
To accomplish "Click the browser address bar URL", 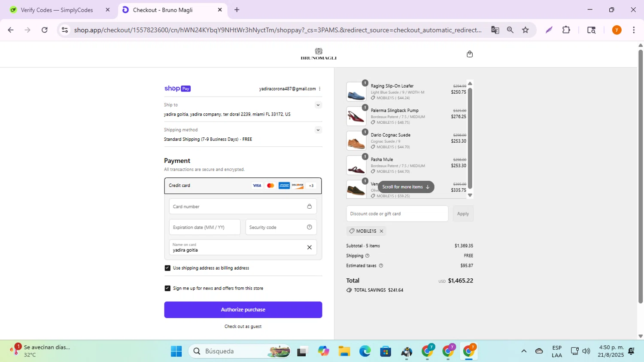I will [278, 30].
